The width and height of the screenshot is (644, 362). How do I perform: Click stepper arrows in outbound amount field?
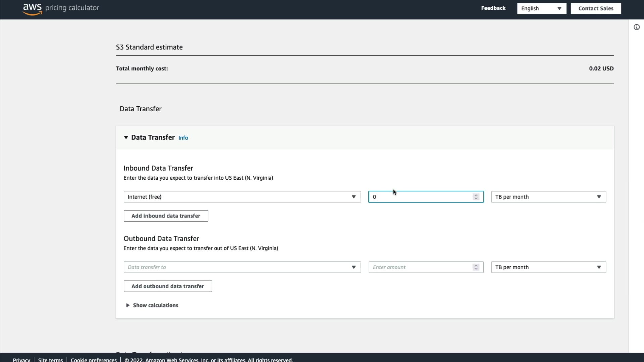pyautogui.click(x=476, y=267)
